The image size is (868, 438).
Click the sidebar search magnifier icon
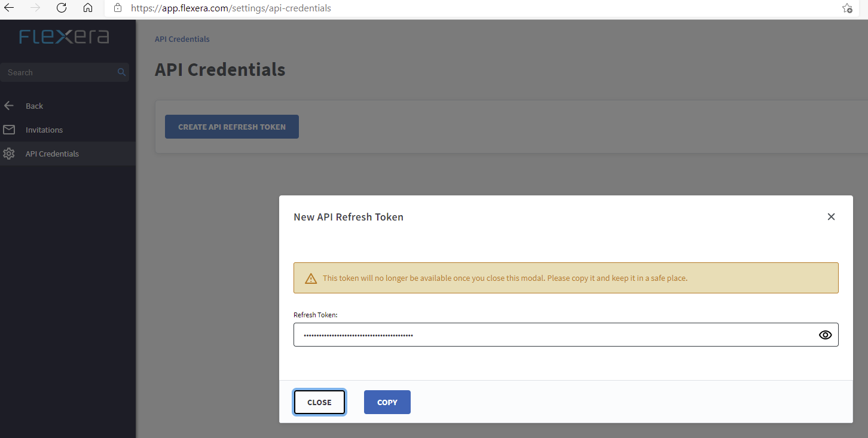121,72
